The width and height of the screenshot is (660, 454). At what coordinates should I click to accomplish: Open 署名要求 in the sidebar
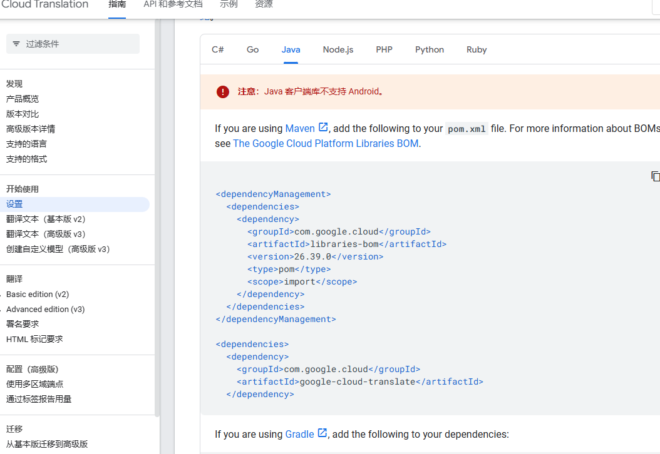(22, 324)
